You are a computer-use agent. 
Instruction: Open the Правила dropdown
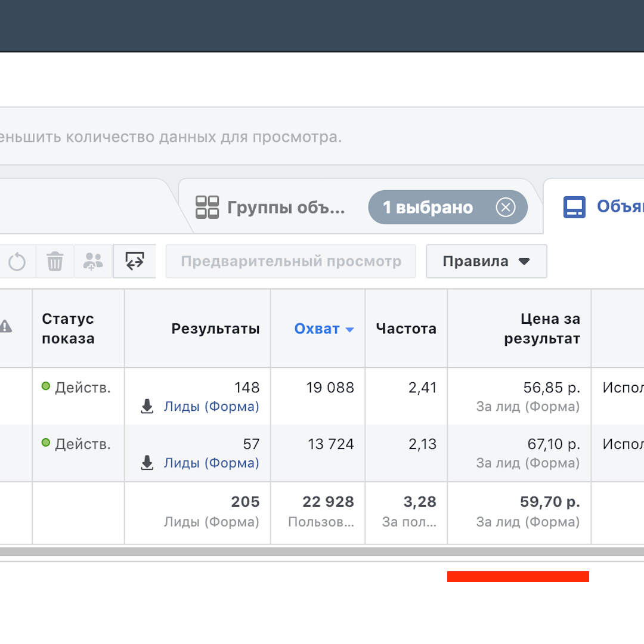tap(487, 261)
